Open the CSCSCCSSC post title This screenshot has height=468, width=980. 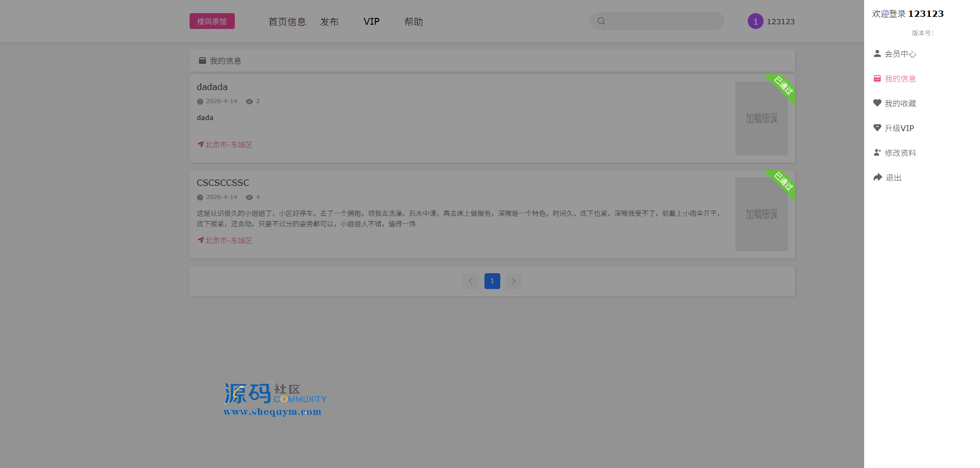(x=223, y=183)
